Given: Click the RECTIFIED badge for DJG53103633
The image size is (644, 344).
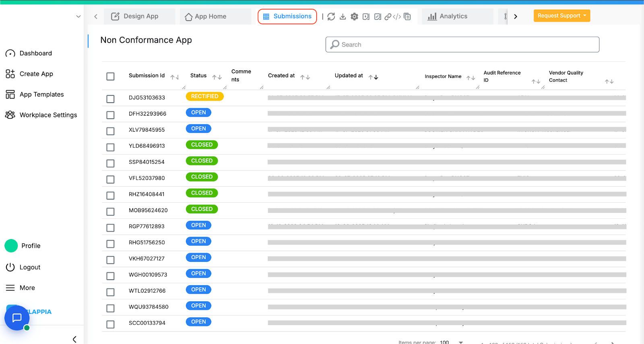Looking at the screenshot, I should click(x=204, y=97).
